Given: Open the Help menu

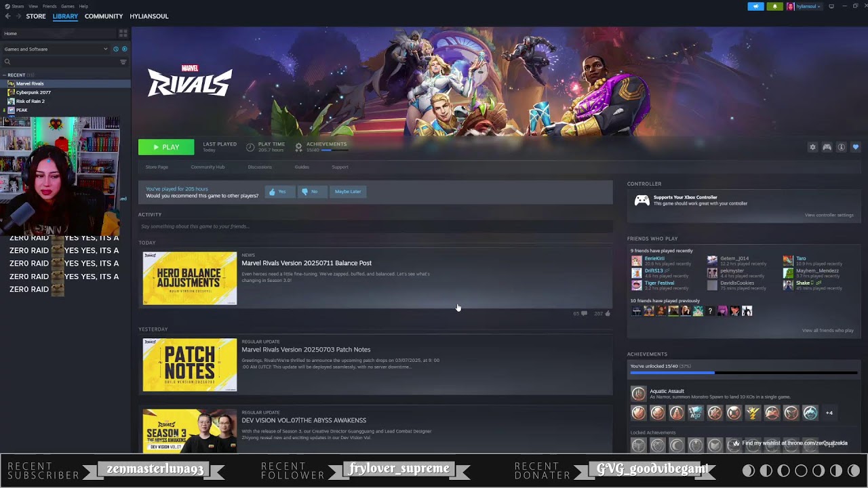Looking at the screenshot, I should [83, 6].
